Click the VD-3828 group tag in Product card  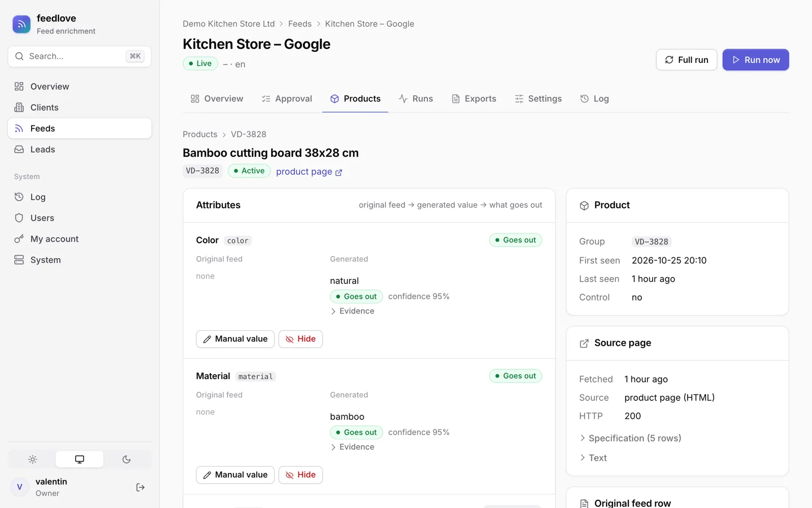click(652, 242)
